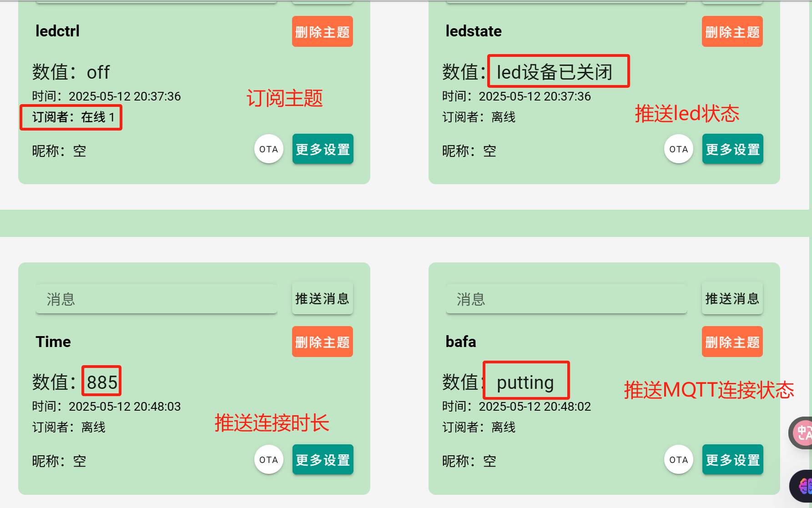Click the OTA button in ledctrl card

pyautogui.click(x=268, y=149)
